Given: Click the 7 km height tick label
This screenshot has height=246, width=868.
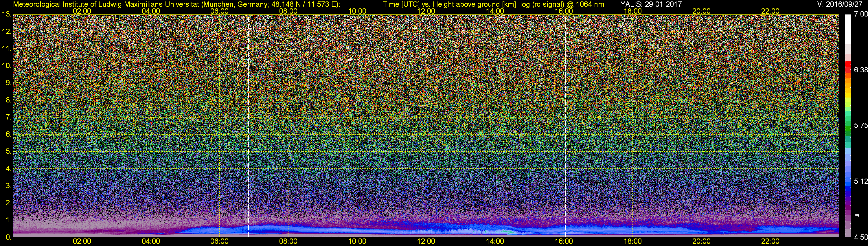Looking at the screenshot, I should (8, 118).
